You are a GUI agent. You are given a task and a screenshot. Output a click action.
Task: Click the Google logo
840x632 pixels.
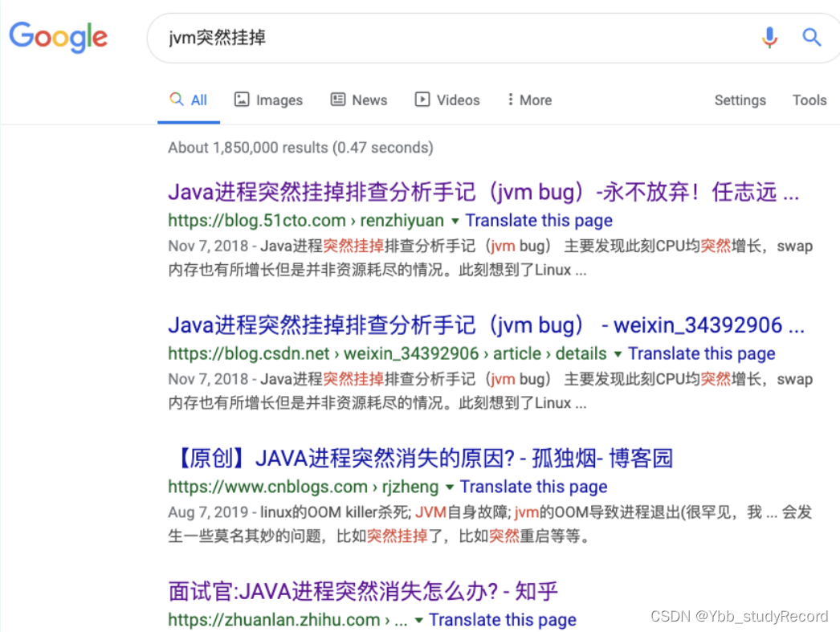point(59,37)
